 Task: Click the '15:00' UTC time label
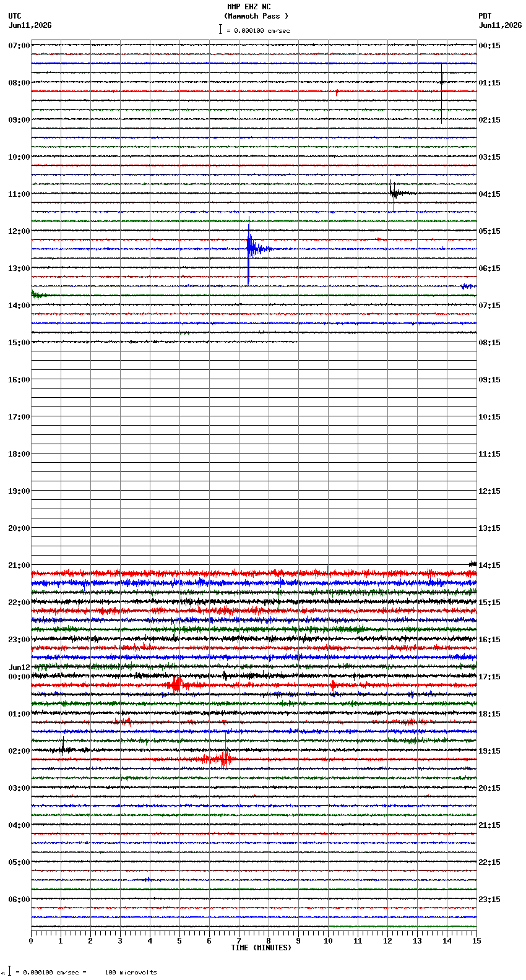[x=19, y=343]
